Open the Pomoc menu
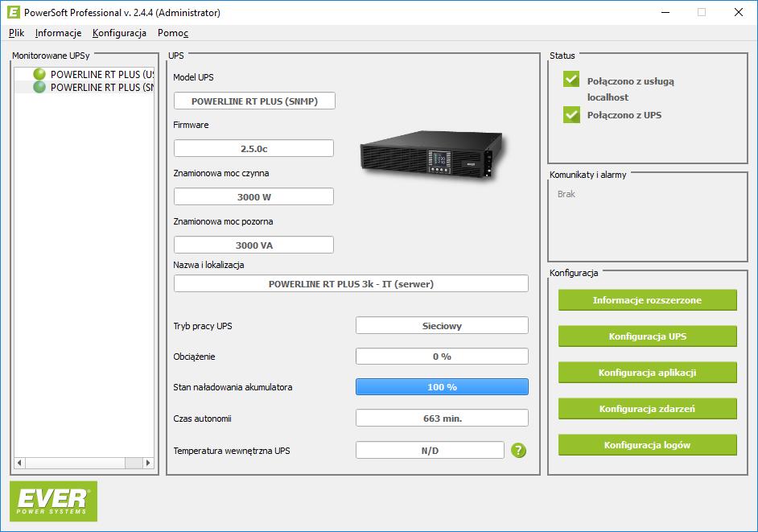758x532 pixels. (x=172, y=33)
